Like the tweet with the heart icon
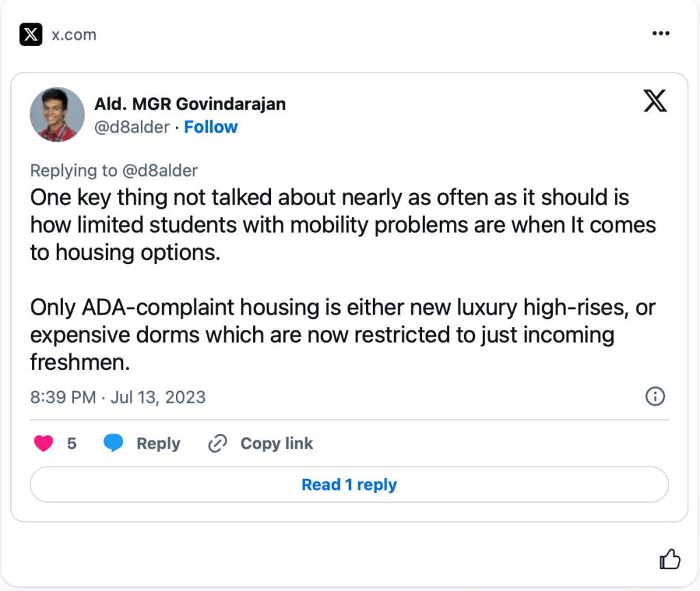Viewport: 700px width, 591px height. (x=44, y=444)
